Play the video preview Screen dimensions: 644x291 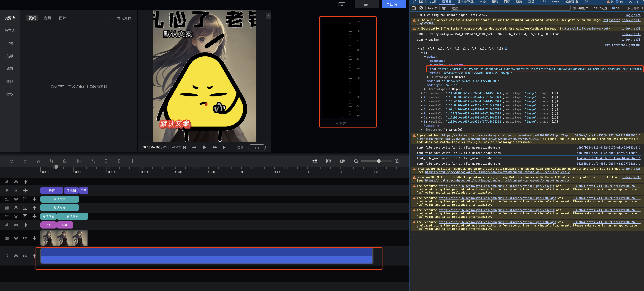click(204, 148)
